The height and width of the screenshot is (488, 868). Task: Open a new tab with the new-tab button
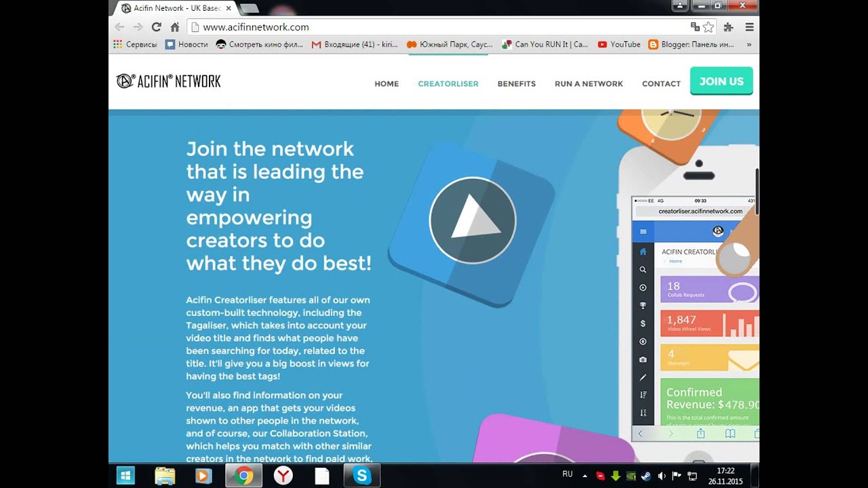(249, 9)
